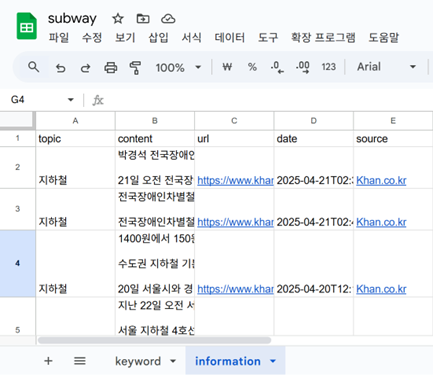Viewport: 433px width, 375px height.
Task: Open the 파일 menu
Action: pos(59,37)
